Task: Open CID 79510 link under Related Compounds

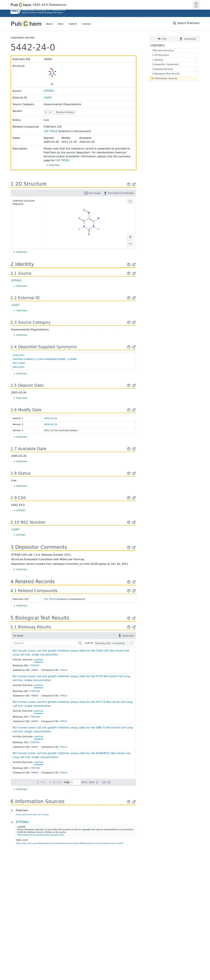Action: click(50, 131)
